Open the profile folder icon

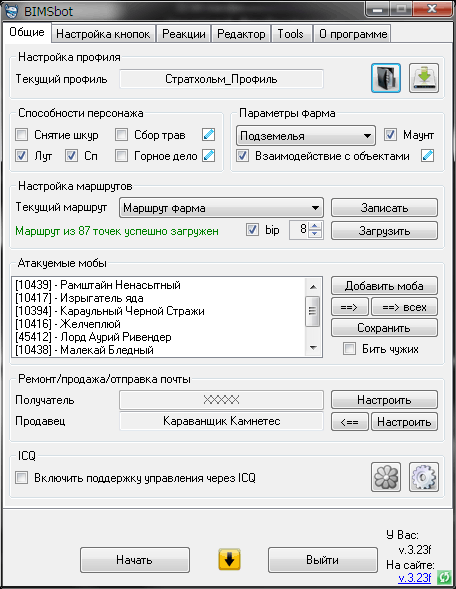[386, 78]
